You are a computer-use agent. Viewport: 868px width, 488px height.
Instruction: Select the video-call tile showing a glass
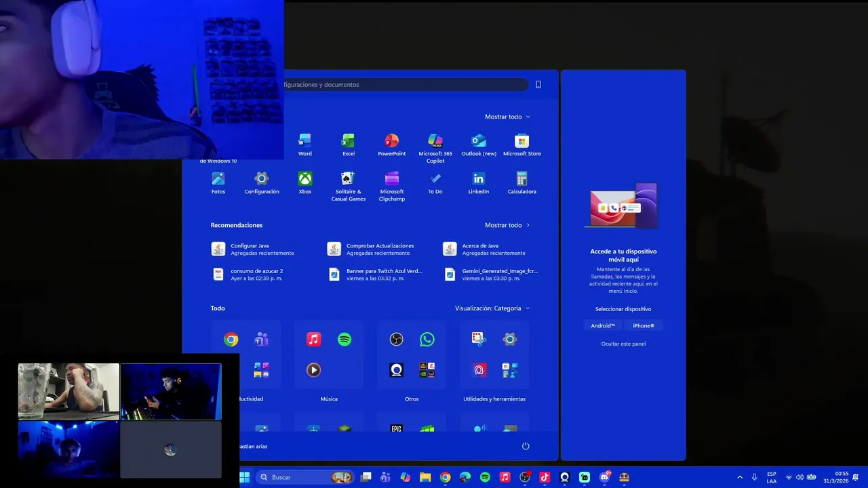(x=68, y=391)
